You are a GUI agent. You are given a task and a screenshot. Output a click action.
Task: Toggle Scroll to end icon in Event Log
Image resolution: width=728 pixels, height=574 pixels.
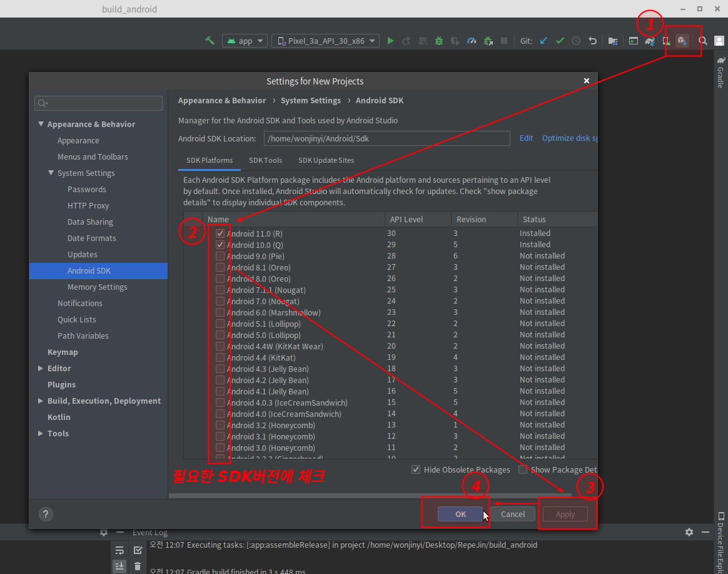[x=119, y=566]
